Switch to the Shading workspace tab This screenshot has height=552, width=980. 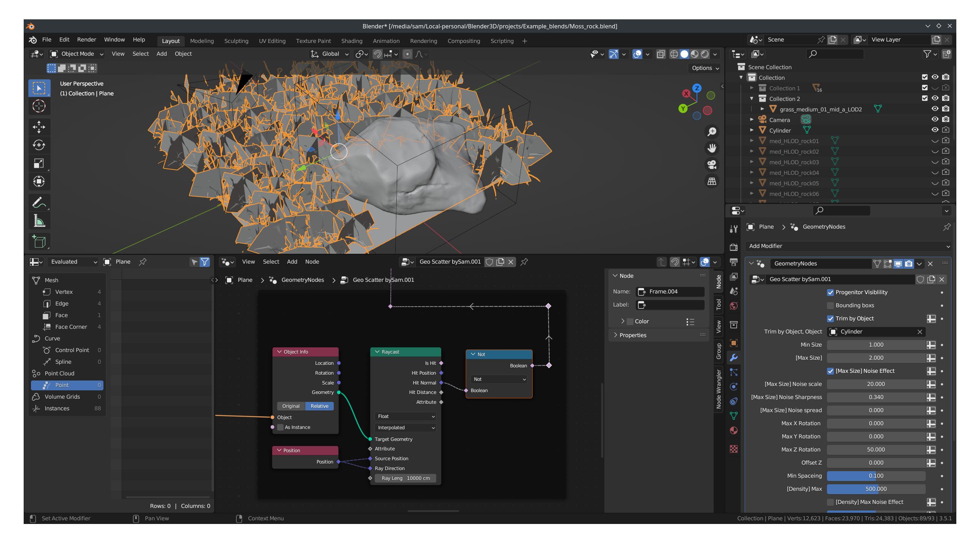(x=352, y=41)
